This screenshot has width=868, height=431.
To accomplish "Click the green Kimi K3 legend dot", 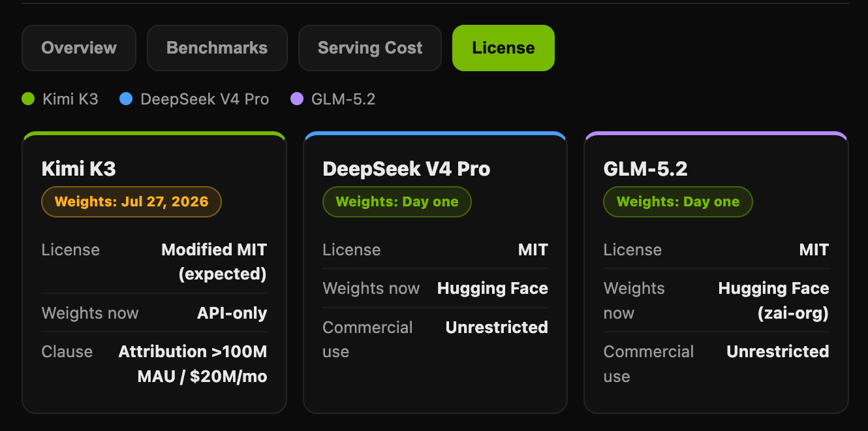I will [x=28, y=99].
